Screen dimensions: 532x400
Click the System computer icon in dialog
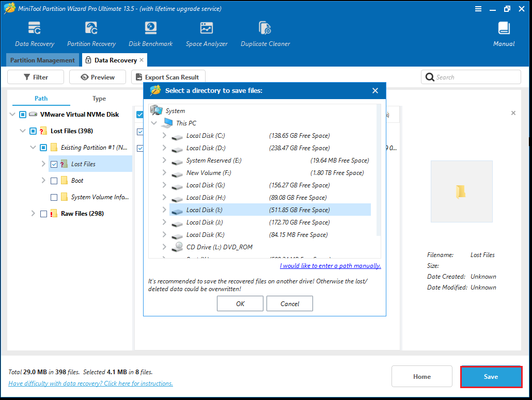coord(157,110)
